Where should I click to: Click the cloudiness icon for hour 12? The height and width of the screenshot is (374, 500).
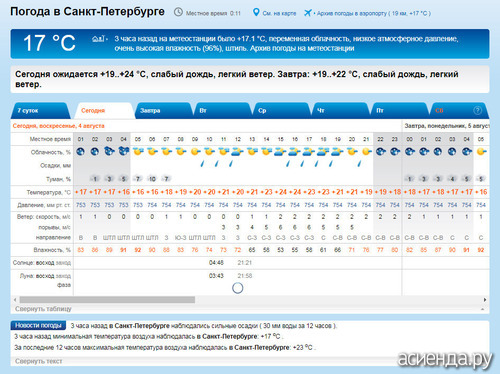point(238,152)
